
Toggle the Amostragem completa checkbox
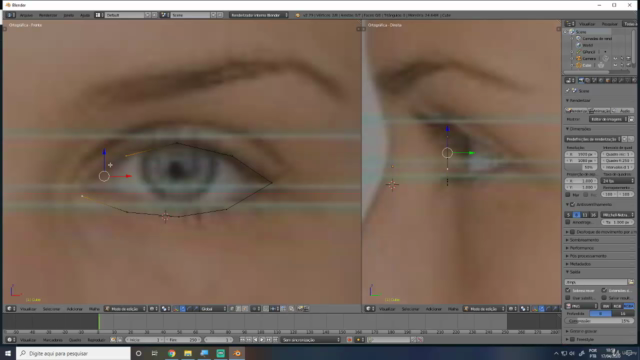(x=568, y=222)
